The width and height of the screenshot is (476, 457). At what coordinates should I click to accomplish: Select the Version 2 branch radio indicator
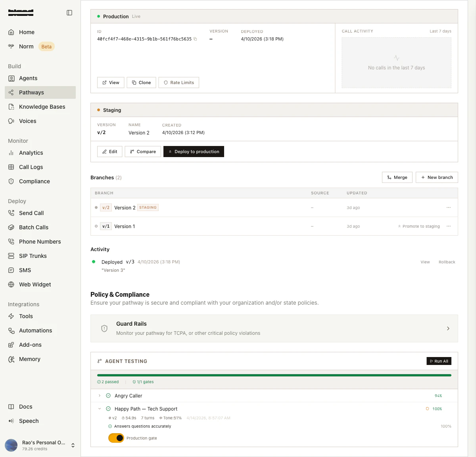pyautogui.click(x=95, y=207)
